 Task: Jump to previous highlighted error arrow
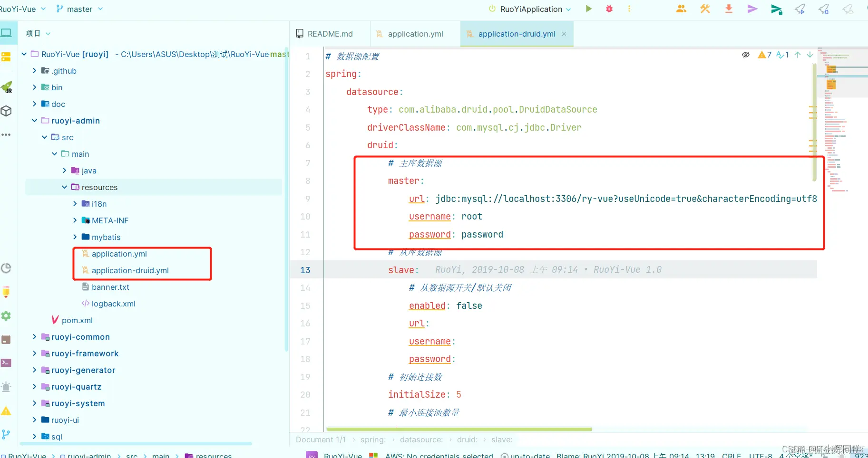pos(798,55)
